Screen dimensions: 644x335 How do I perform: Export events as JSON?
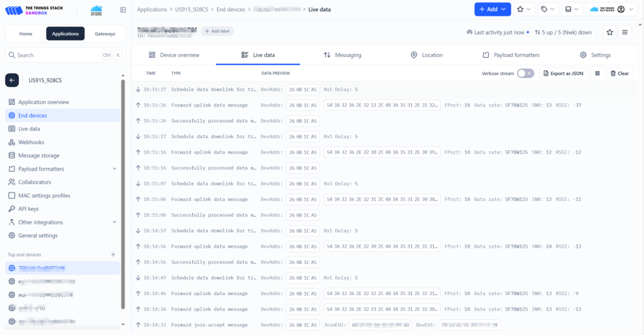pyautogui.click(x=563, y=74)
